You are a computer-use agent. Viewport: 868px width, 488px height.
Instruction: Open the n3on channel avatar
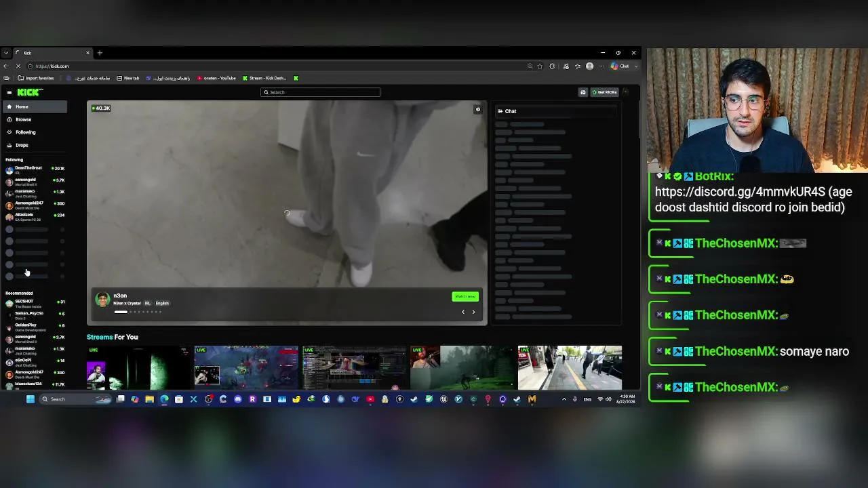click(102, 299)
